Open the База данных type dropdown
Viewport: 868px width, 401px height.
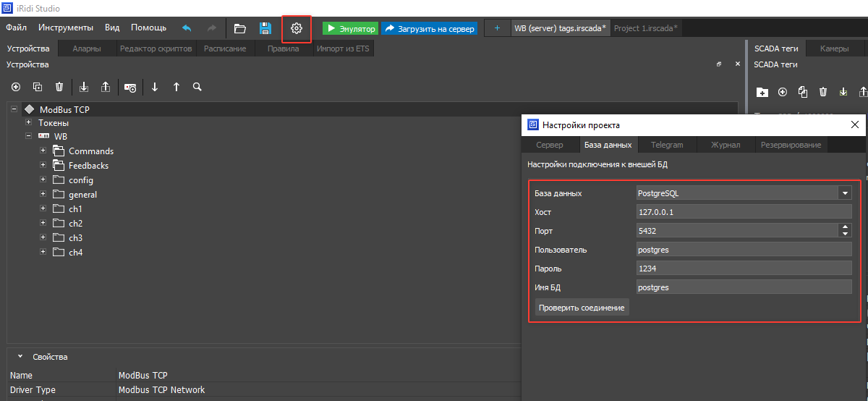tap(844, 193)
